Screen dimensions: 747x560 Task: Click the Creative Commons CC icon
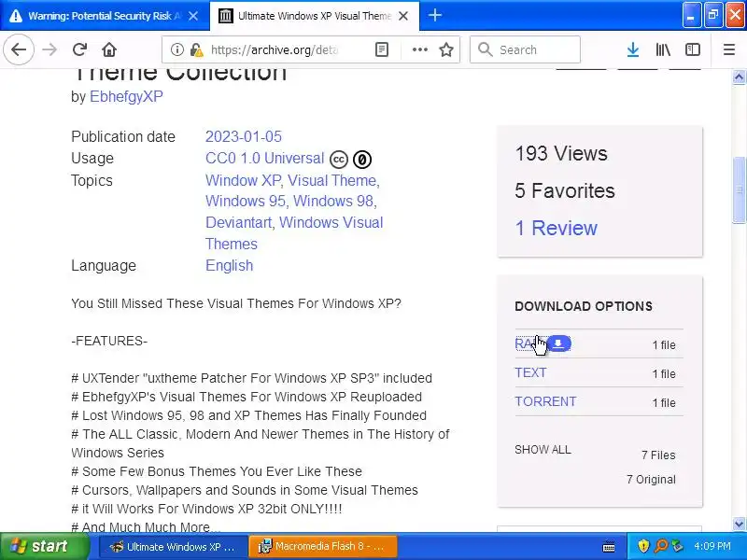pyautogui.click(x=339, y=160)
